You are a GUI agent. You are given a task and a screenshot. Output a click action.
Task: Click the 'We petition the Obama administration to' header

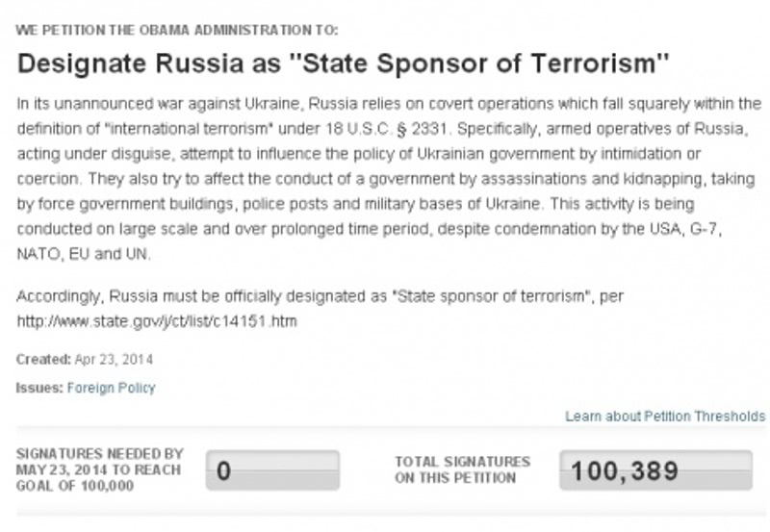click(177, 30)
